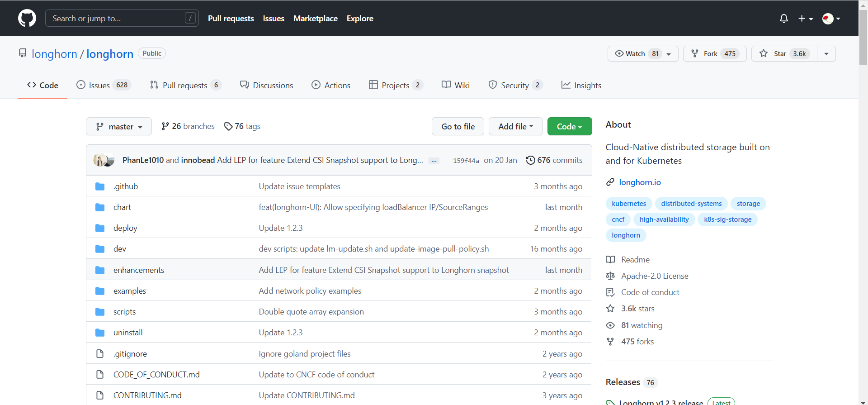868x405 pixels.
Task: Open the 'Add network policy examples' commit message
Action: pyautogui.click(x=310, y=291)
